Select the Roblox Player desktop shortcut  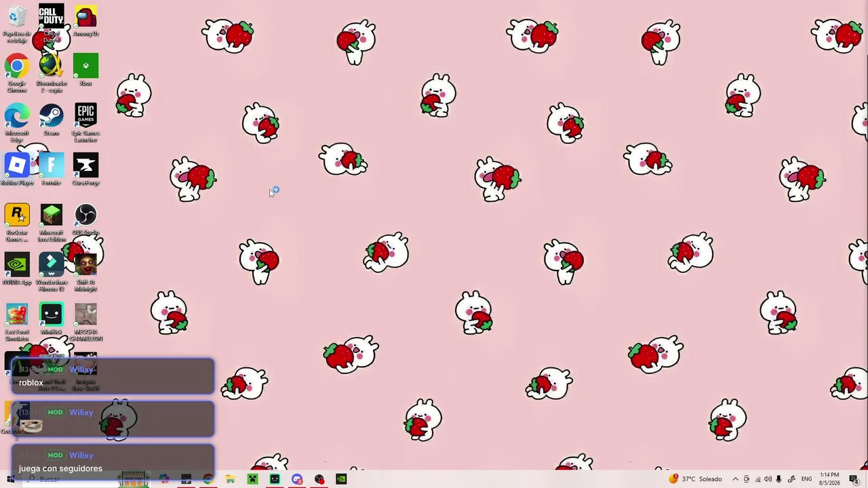pos(17,169)
